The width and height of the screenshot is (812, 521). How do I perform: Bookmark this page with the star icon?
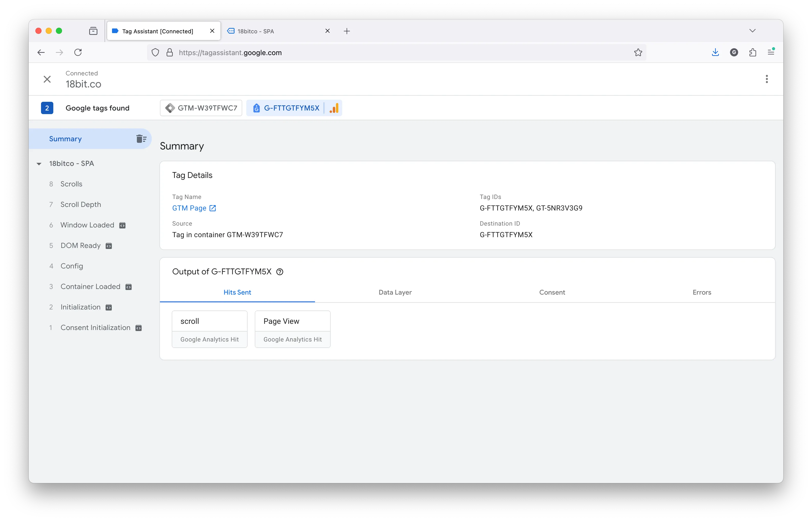pos(638,53)
